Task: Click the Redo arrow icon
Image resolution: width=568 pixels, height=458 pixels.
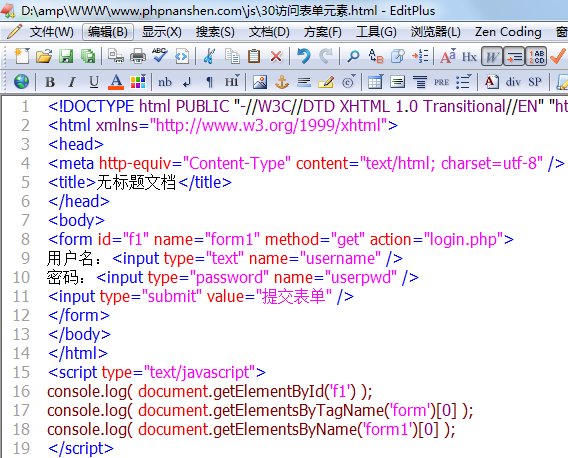Action: pyautogui.click(x=326, y=56)
